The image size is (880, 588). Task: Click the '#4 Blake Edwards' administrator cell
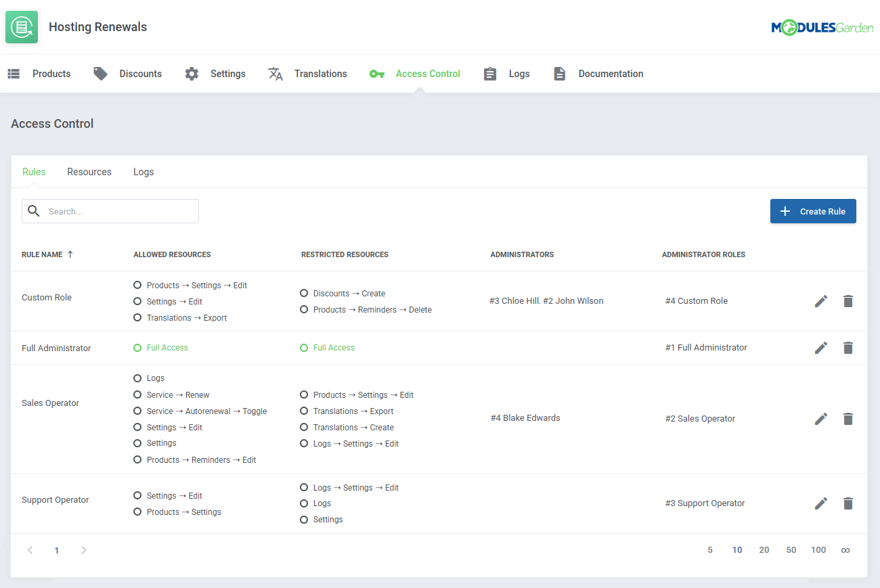(525, 418)
